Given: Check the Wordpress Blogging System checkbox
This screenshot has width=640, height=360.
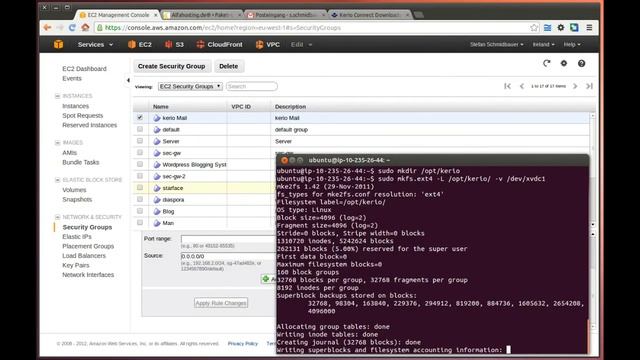Looking at the screenshot, I should coord(140,164).
